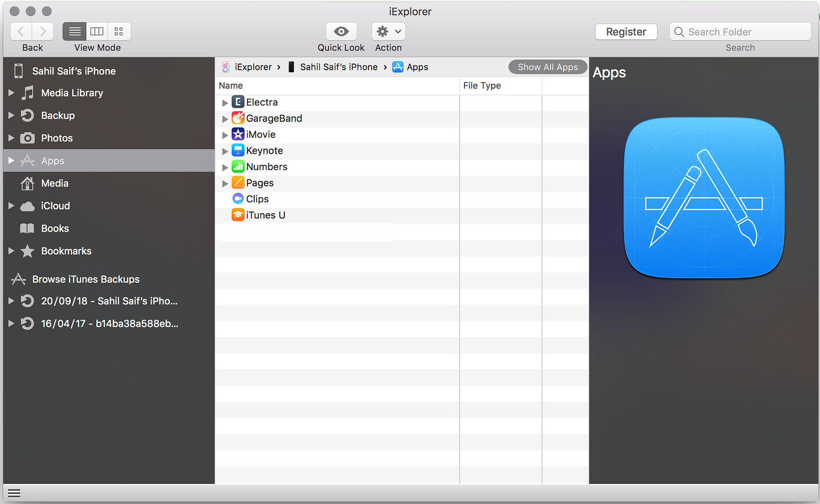
Task: Click the Electra app icon
Action: pyautogui.click(x=238, y=102)
